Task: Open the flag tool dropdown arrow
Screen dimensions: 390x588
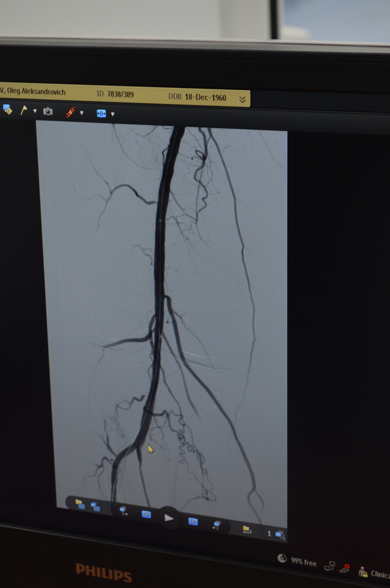Action: point(35,111)
